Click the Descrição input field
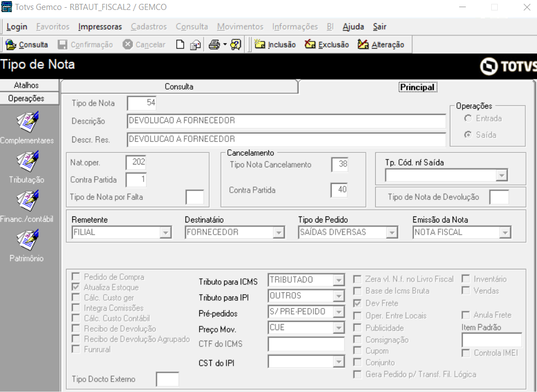The image size is (537, 392). 286,121
